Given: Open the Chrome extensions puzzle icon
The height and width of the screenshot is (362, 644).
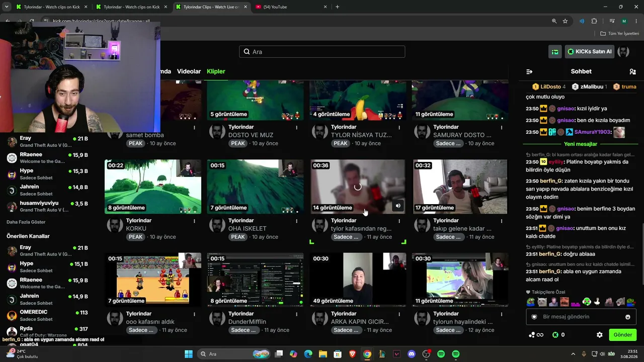Looking at the screenshot, I should (594, 21).
